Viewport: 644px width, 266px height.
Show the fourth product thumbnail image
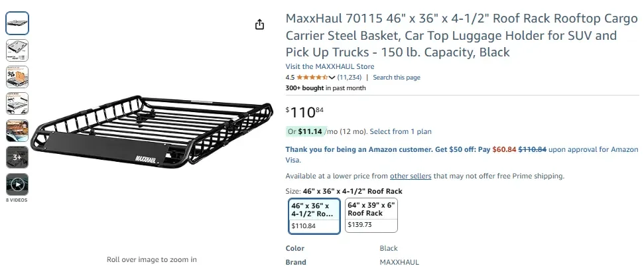pos(17,103)
